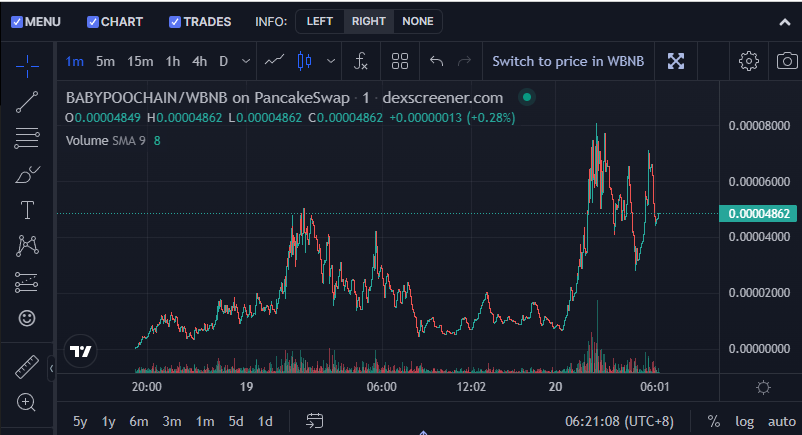Select the Text annotation tool
The image size is (802, 435).
pyautogui.click(x=27, y=210)
